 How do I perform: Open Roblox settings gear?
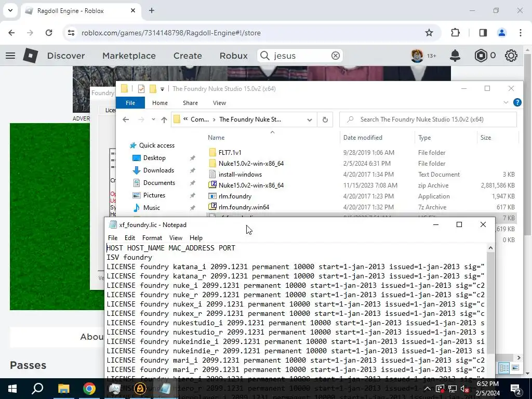511,56
